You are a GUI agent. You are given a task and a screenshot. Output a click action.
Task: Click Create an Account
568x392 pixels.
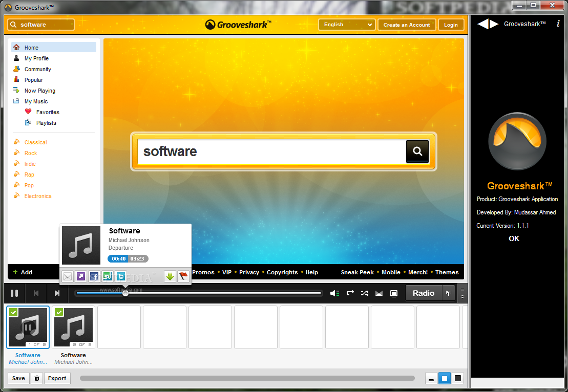(x=407, y=25)
